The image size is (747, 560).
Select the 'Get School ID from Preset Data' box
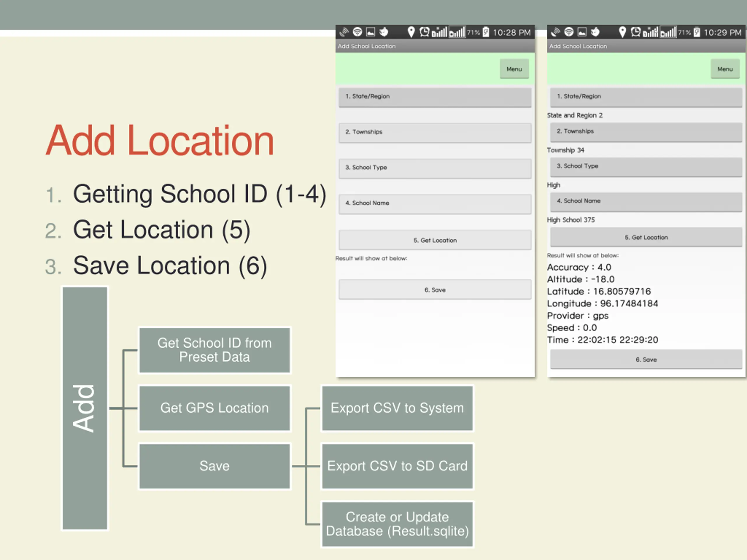click(214, 350)
